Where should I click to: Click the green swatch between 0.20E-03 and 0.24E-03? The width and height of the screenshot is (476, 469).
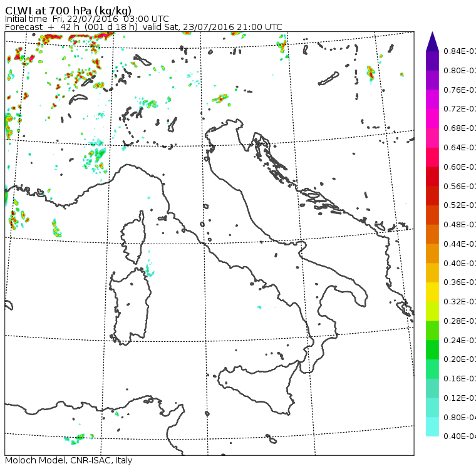[x=432, y=349]
